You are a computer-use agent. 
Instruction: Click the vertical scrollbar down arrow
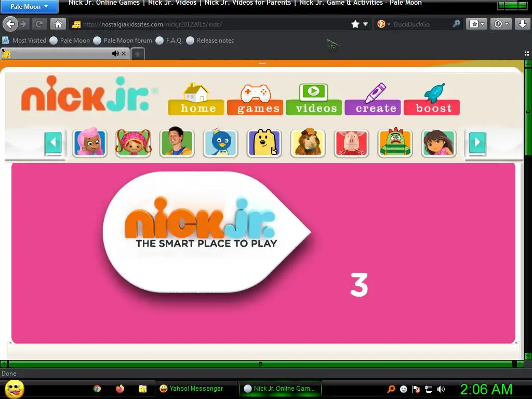pos(528,356)
